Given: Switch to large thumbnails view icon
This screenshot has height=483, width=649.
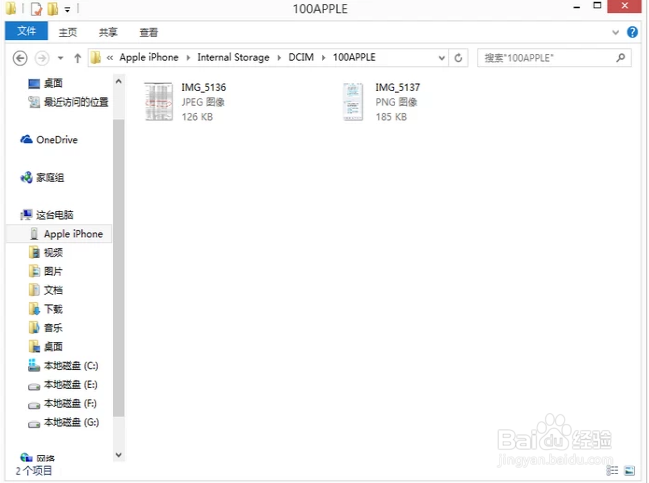Looking at the screenshot, I should (630, 470).
